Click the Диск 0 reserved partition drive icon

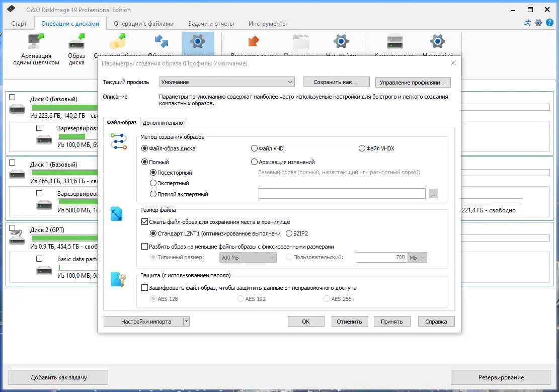tap(44, 139)
